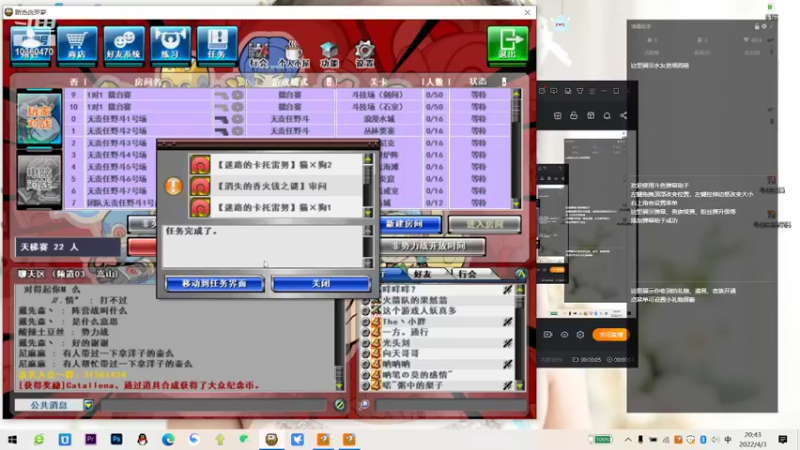Open the player ID 10360470 profile tile
The width and height of the screenshot is (800, 450).
[x=32, y=44]
